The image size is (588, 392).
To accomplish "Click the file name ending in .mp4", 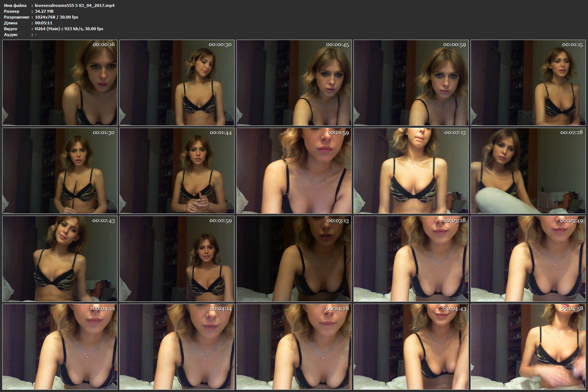I will pos(75,5).
